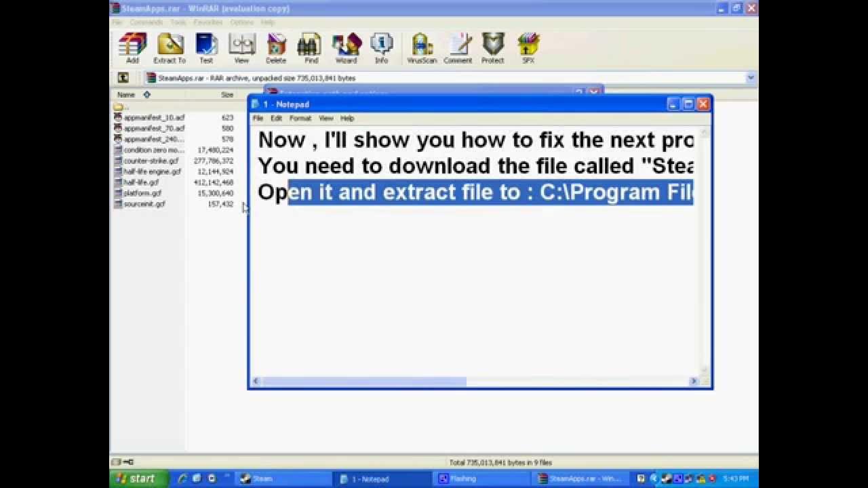Click the Add toolbar icon in WinRAR

pos(132,49)
